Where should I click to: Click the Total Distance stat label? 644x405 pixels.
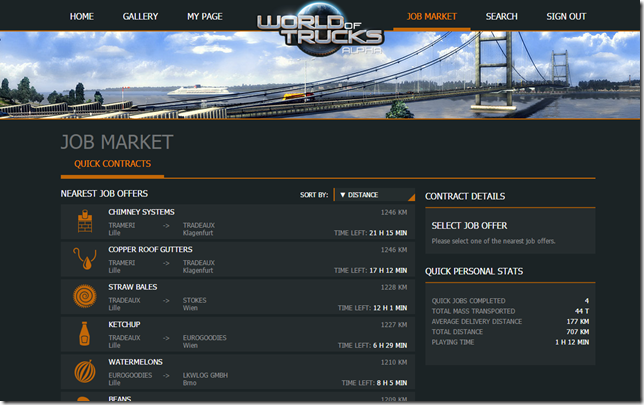(457, 331)
